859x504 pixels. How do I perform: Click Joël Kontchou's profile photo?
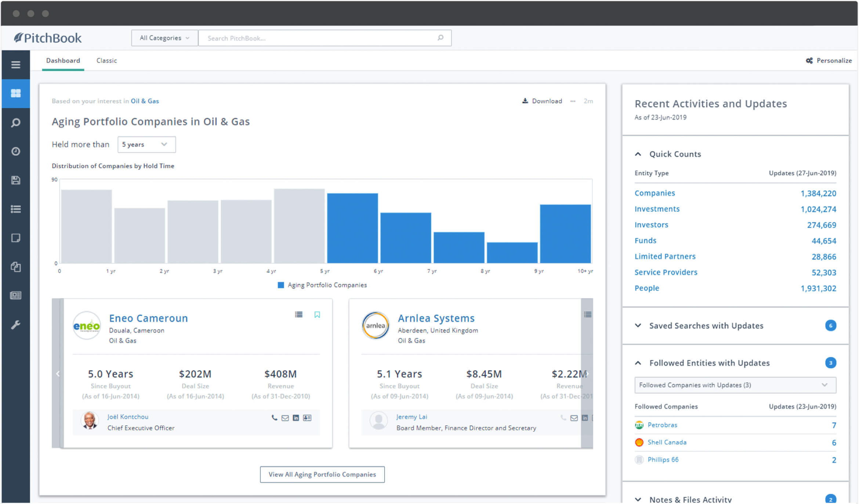tap(90, 421)
